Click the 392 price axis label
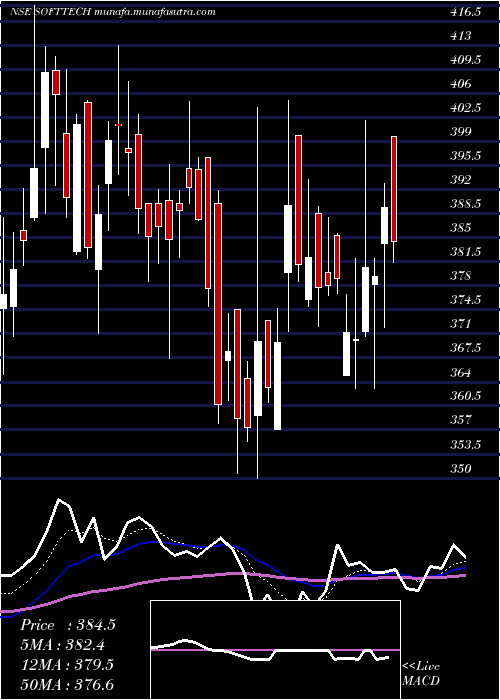Viewport: 500px width, 700px height. click(460, 180)
